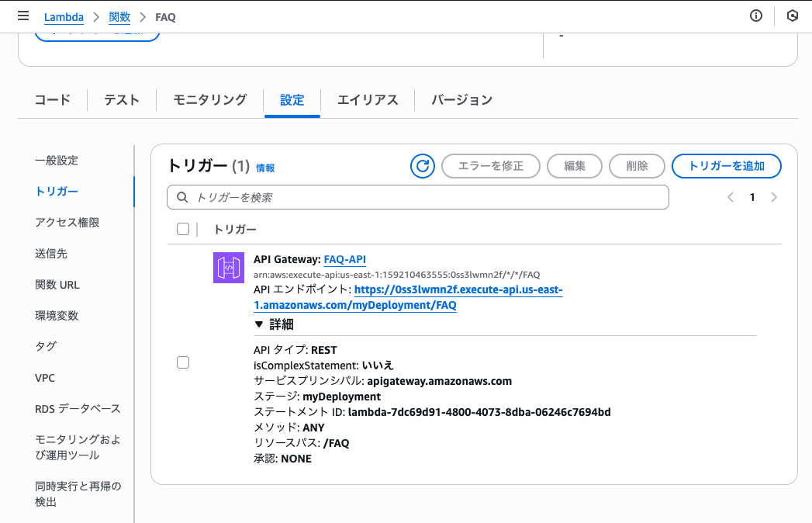Viewport: 812px width, 523px height.
Task: Open the API endpoint URL link
Action: pos(408,297)
